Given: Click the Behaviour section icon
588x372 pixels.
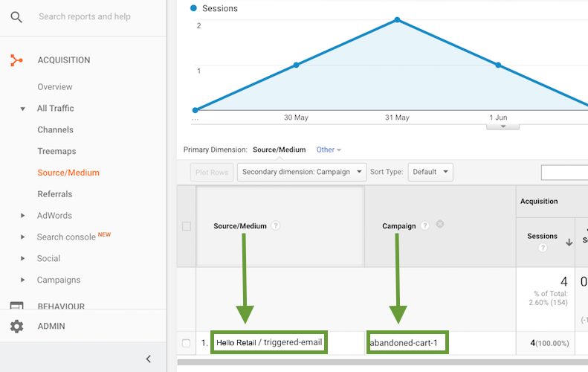Looking at the screenshot, I should pos(16,306).
